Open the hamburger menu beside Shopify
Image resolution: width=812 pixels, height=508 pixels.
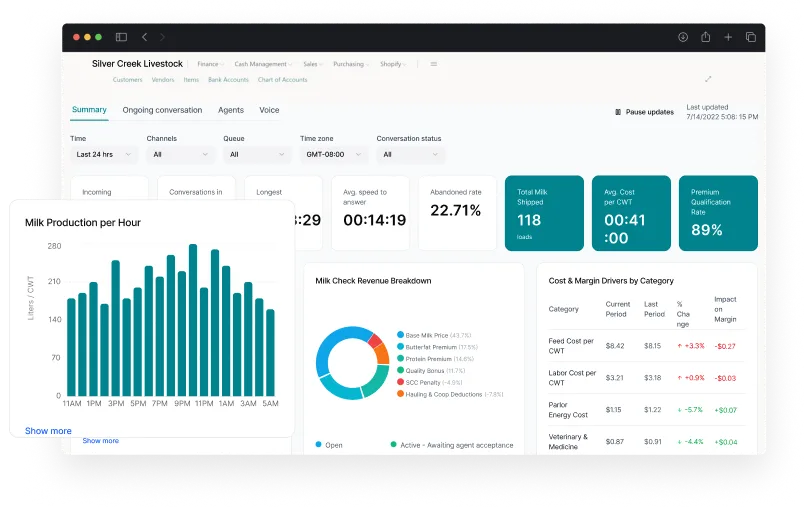tap(433, 64)
